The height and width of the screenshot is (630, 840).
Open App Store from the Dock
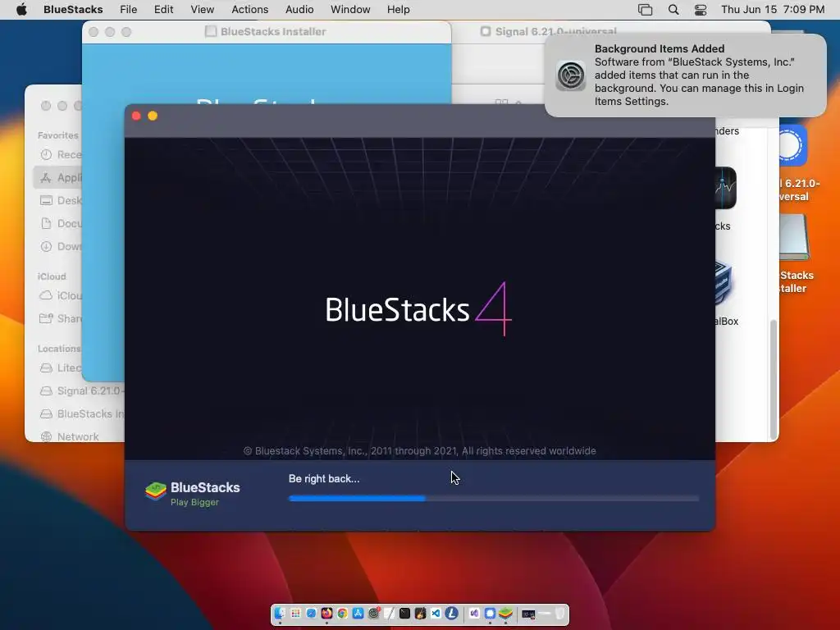tap(358, 614)
